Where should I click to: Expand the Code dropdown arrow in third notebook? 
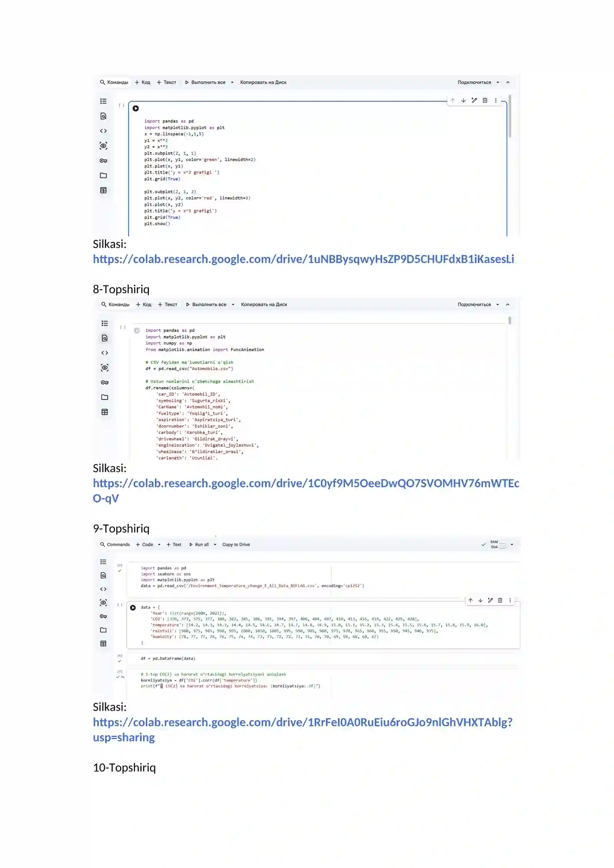pos(159,545)
